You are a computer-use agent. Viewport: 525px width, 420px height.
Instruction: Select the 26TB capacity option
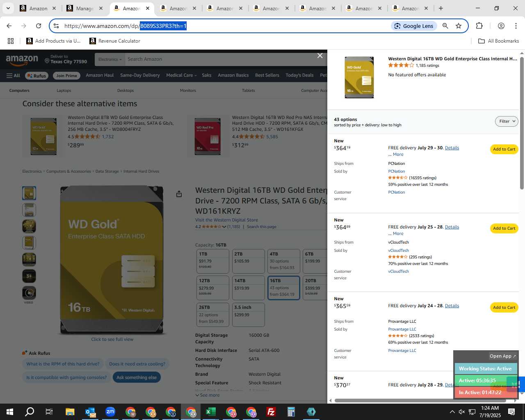(213, 315)
